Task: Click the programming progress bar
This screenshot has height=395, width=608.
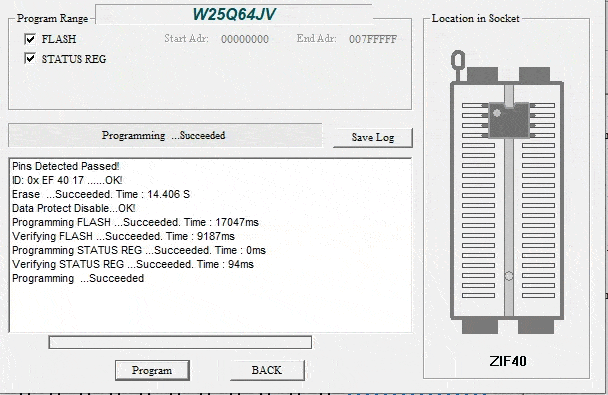Action: click(180, 342)
